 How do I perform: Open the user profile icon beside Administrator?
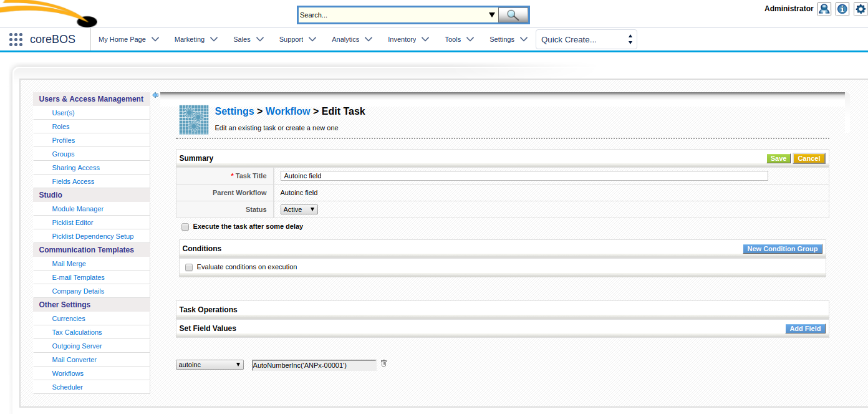point(824,9)
